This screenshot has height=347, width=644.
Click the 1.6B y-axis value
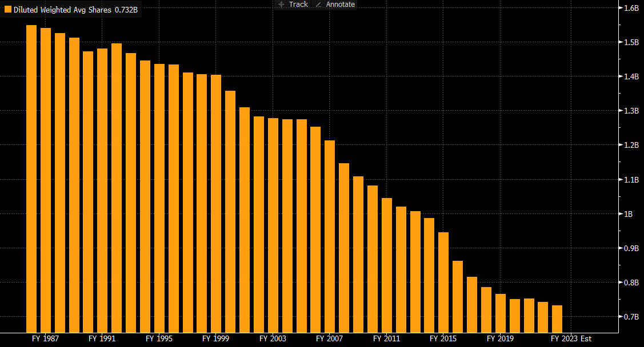pyautogui.click(x=631, y=8)
